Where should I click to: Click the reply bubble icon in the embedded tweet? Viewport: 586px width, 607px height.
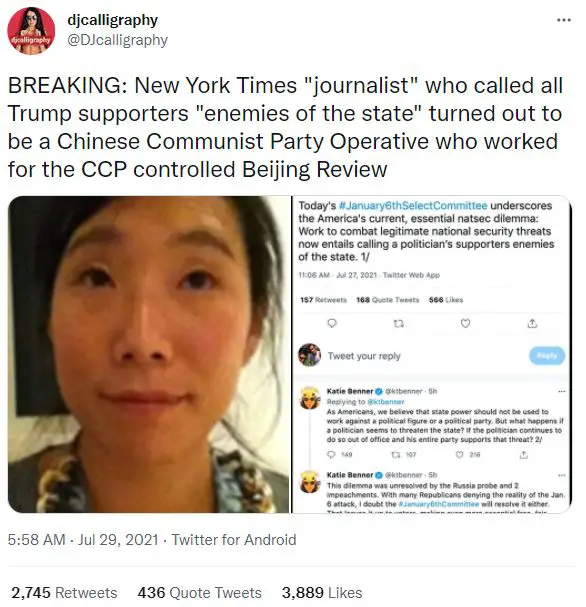[x=332, y=323]
